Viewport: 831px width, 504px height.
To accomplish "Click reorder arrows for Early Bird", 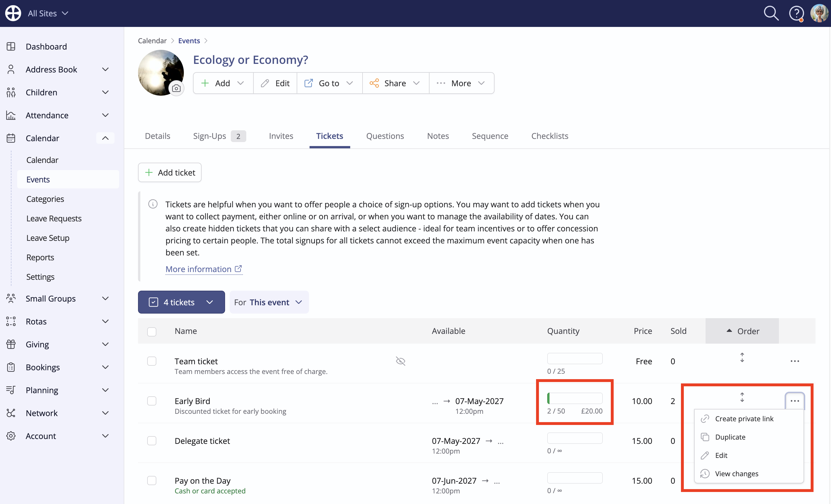I will click(742, 397).
